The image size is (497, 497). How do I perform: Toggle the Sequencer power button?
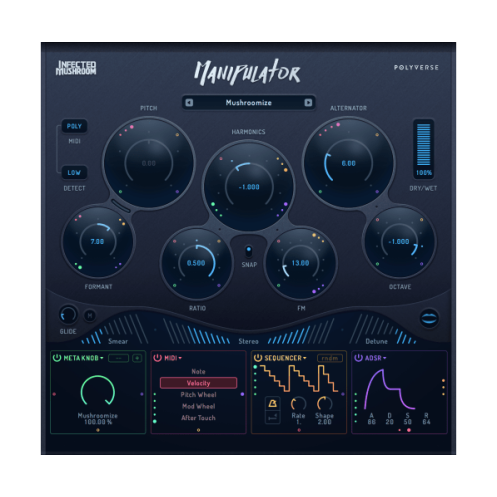[258, 358]
